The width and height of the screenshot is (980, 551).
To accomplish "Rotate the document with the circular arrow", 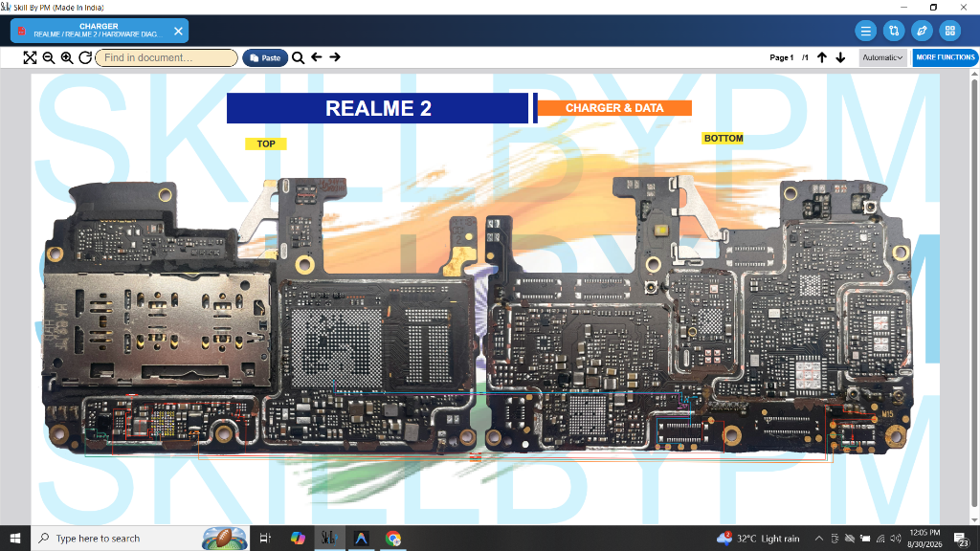I will (x=85, y=57).
